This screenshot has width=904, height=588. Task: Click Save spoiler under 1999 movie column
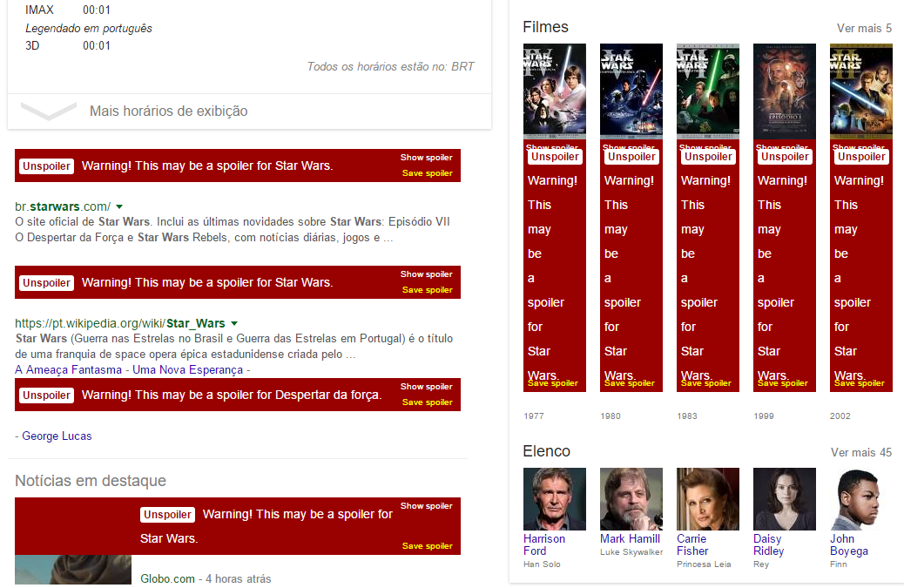coord(782,383)
